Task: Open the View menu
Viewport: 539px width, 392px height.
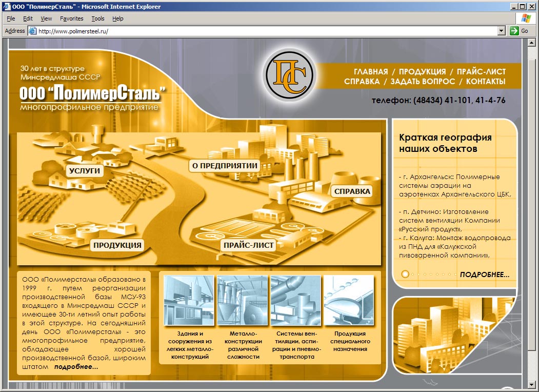Action: click(46, 18)
